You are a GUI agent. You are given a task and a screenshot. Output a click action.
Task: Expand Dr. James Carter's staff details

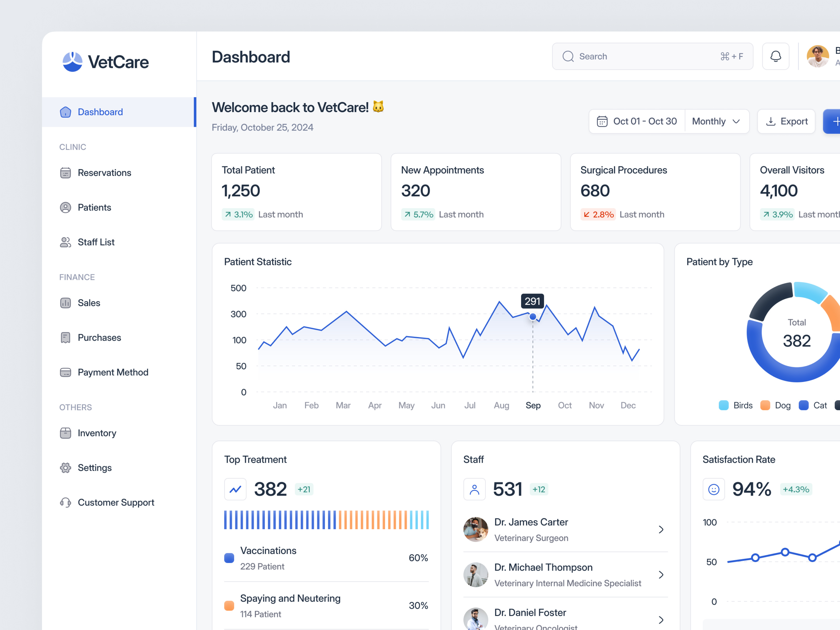pyautogui.click(x=661, y=529)
